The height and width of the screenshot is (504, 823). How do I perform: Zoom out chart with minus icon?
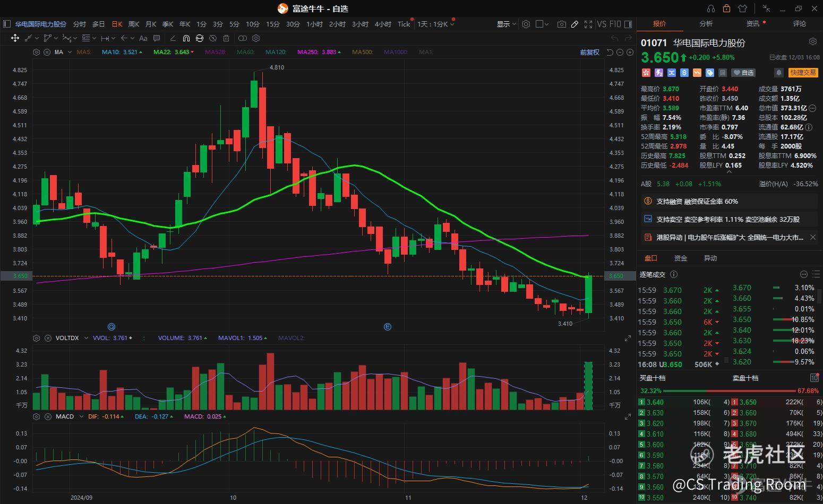(x=620, y=52)
